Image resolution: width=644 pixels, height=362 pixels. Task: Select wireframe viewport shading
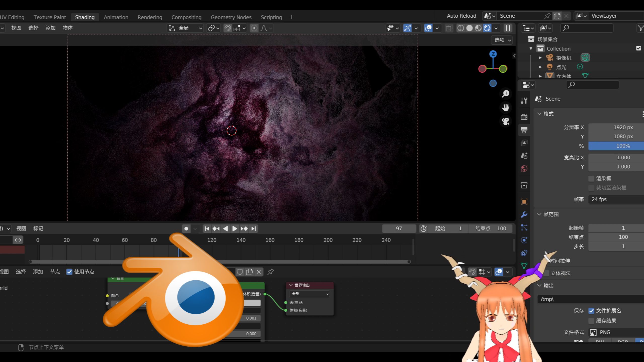tap(460, 28)
